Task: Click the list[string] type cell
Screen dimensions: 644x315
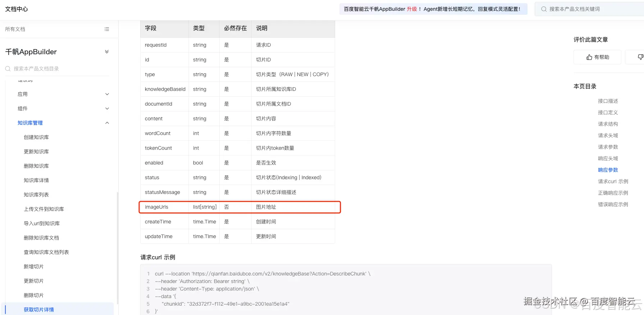Action: [x=204, y=207]
